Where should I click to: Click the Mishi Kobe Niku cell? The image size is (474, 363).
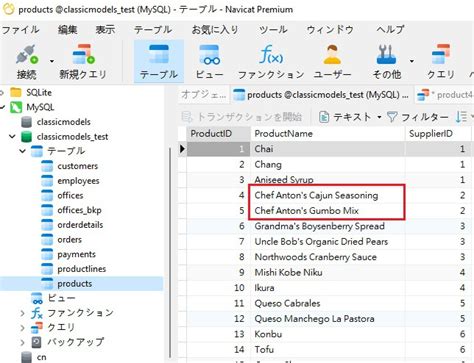(328, 272)
